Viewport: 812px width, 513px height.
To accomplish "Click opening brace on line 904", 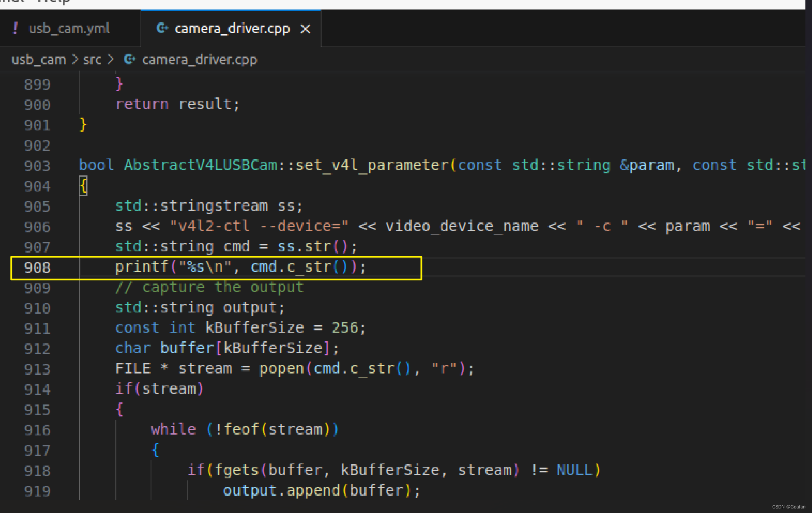I will (83, 186).
